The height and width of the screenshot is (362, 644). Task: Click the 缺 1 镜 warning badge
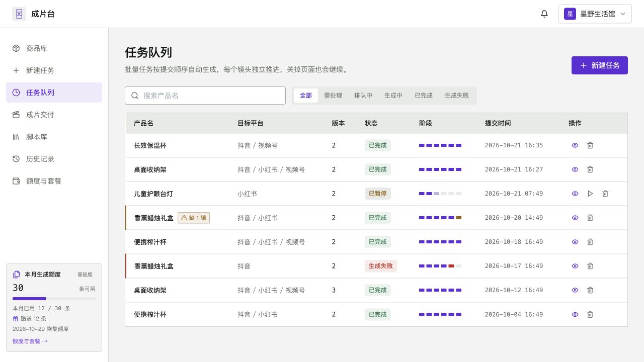(x=194, y=218)
